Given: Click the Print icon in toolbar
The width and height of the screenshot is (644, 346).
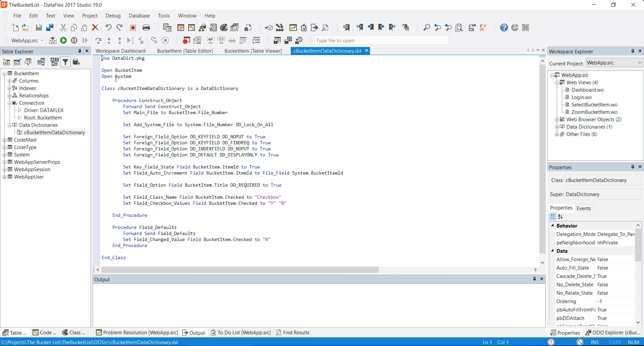Looking at the screenshot, I should 146,27.
